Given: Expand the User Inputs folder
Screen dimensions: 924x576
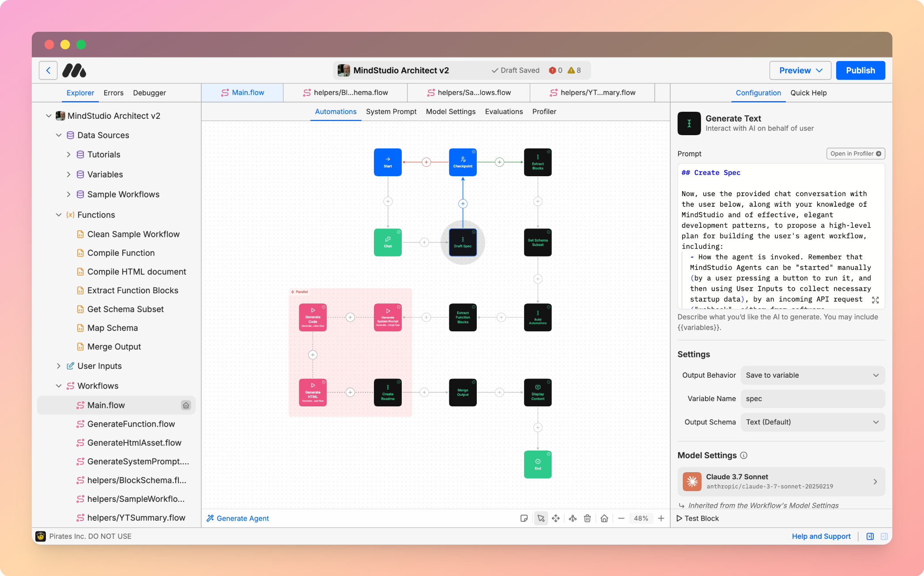Looking at the screenshot, I should click(59, 366).
